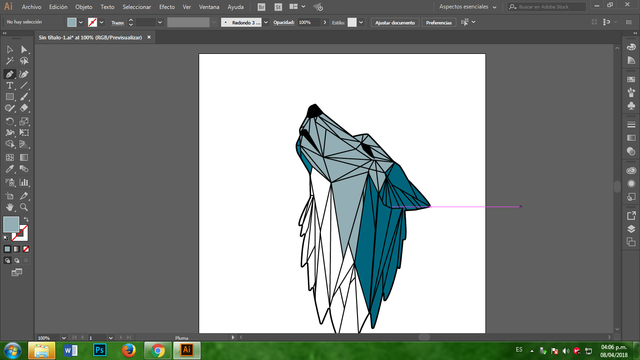Open Trazo stroke panel link
640x360 pixels.
click(x=118, y=23)
